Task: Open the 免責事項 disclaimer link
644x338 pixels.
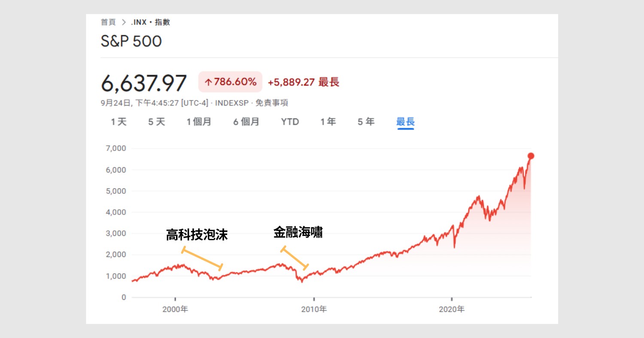Action: click(272, 103)
